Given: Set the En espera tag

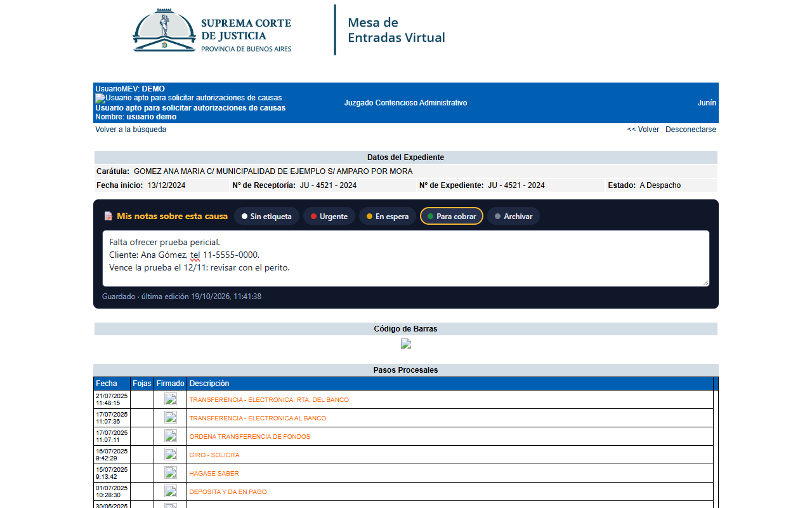Looking at the screenshot, I should [x=388, y=217].
